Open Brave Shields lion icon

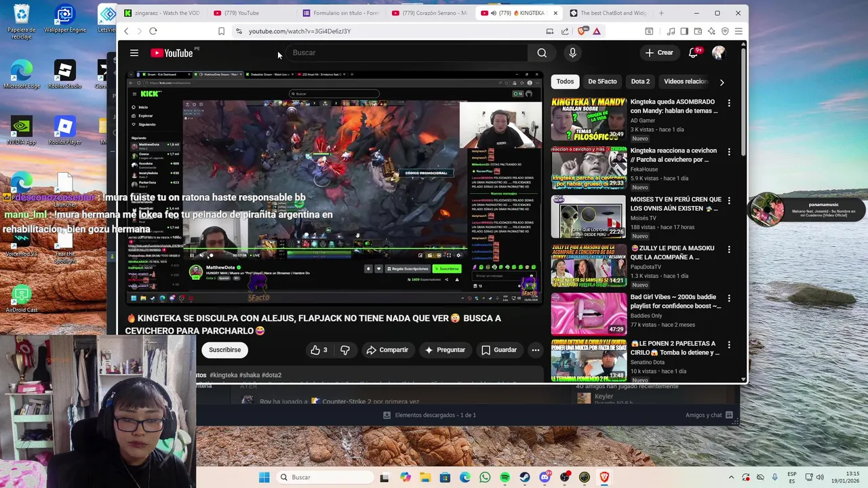[583, 31]
